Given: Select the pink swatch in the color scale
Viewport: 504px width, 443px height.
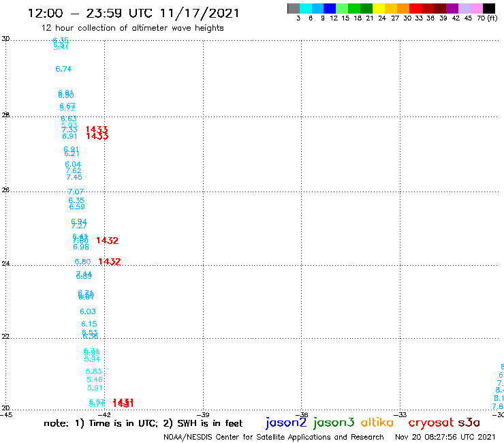Looking at the screenshot, I should (x=476, y=9).
